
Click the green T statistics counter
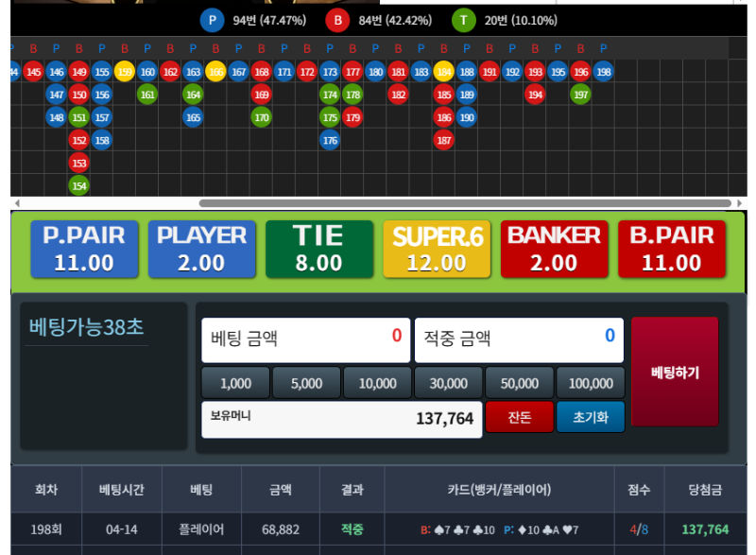click(463, 19)
